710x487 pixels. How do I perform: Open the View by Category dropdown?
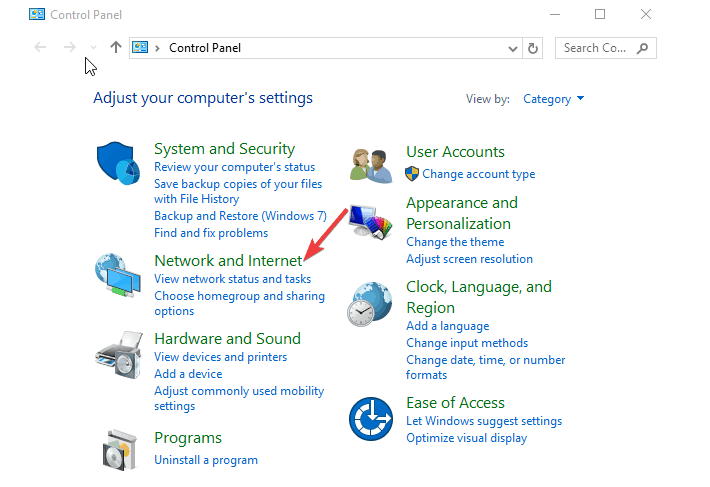[553, 99]
